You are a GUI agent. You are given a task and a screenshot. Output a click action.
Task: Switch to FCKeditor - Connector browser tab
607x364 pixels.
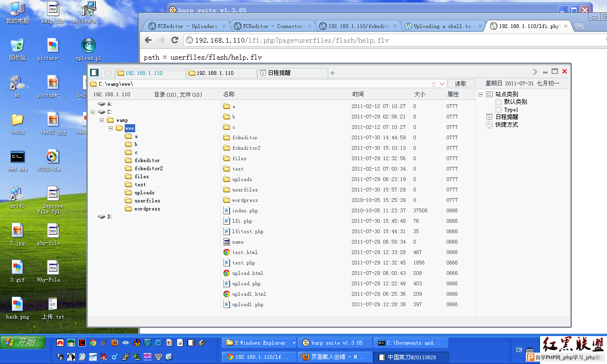[273, 26]
